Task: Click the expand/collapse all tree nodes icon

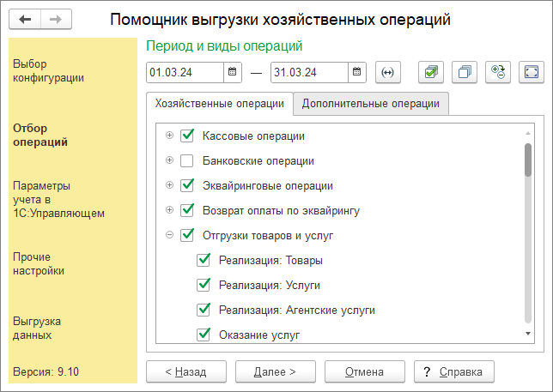Action: tap(498, 72)
